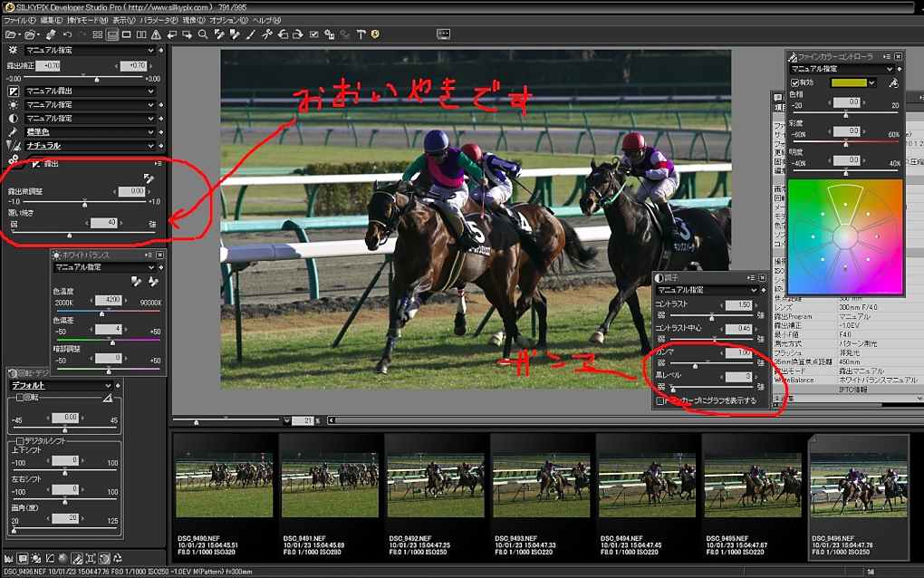Open histogram icon in bottom-left sub-control bar

8,558
